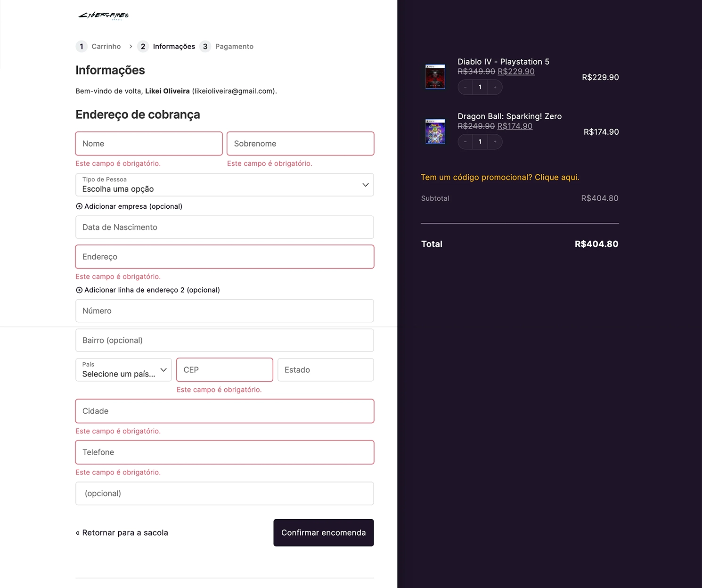The height and width of the screenshot is (588, 702).
Task: Expand Adicionar empresa (opcional)
Action: (x=129, y=206)
